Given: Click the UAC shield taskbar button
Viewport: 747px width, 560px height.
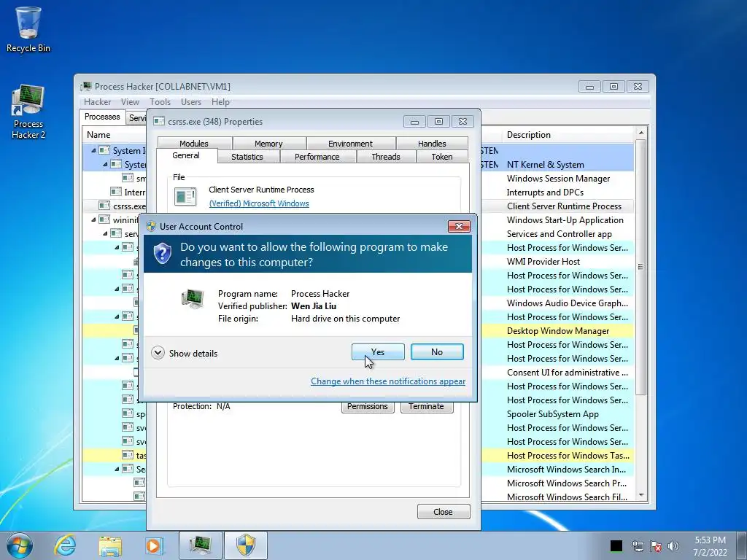Looking at the screenshot, I should pos(246,545).
